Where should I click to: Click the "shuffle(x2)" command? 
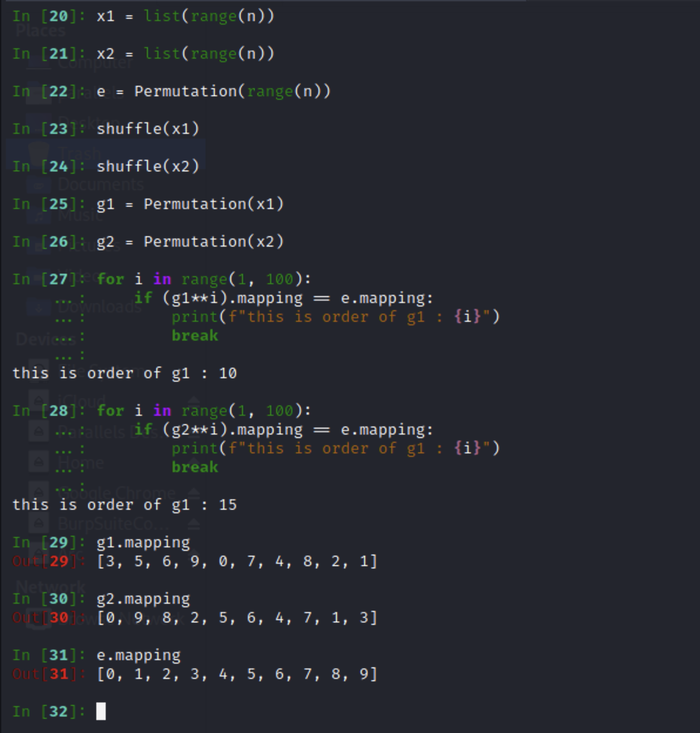pyautogui.click(x=148, y=166)
